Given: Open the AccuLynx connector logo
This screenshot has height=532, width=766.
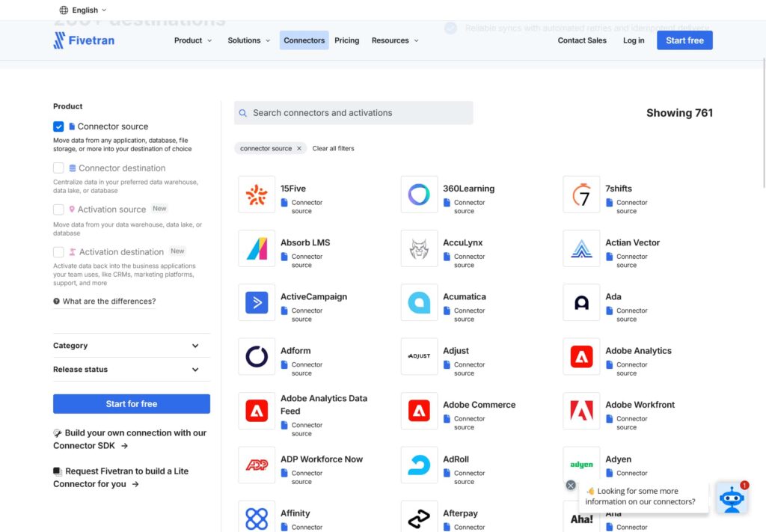Looking at the screenshot, I should [419, 248].
